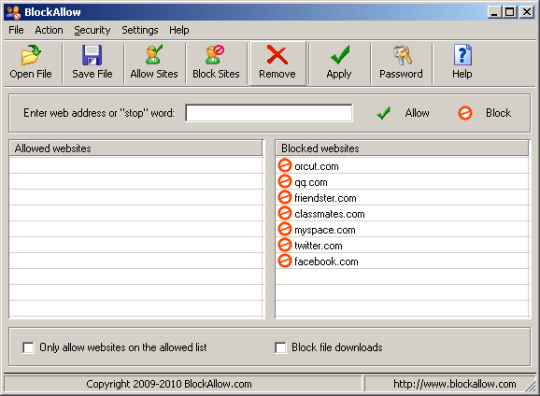
Task: Click the Save File label text
Action: (x=92, y=74)
